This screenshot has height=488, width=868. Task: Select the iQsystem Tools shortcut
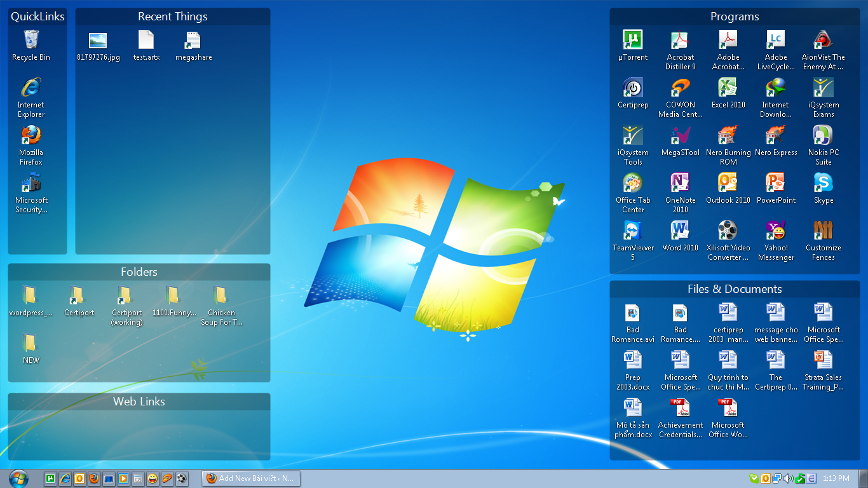[x=633, y=146]
